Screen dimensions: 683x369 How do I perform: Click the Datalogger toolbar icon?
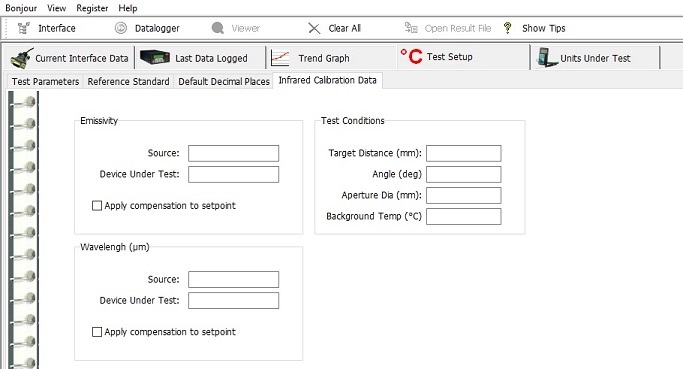click(x=121, y=28)
